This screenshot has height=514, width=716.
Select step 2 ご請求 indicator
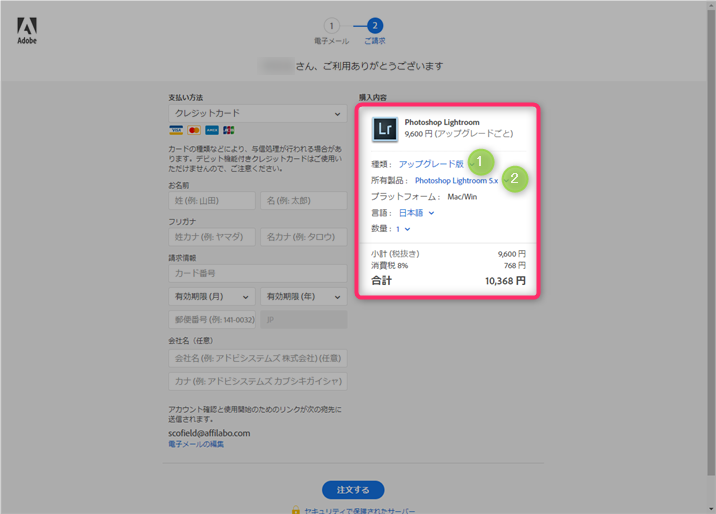(x=375, y=31)
